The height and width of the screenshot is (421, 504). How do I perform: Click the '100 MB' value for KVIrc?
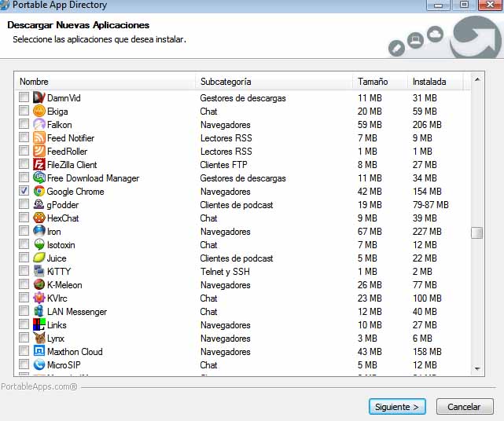click(427, 298)
